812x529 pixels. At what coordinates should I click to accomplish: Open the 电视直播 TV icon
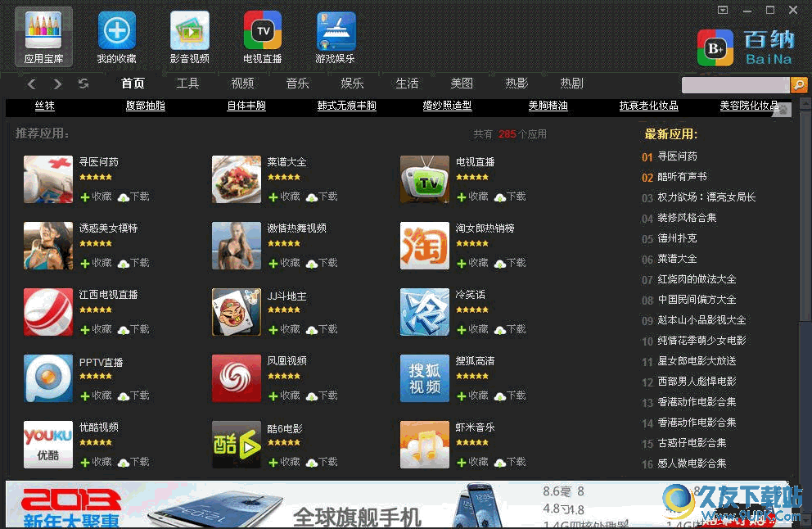coord(263,37)
